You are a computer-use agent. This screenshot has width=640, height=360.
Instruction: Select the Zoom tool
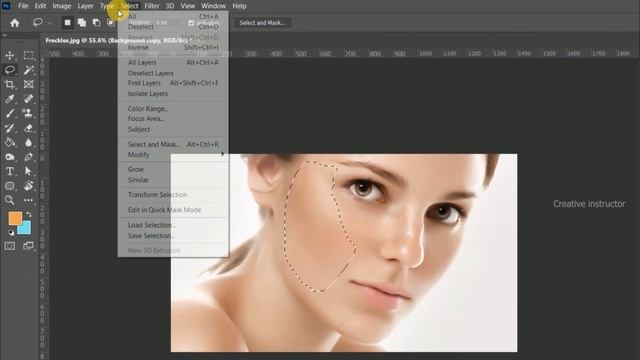coord(10,200)
